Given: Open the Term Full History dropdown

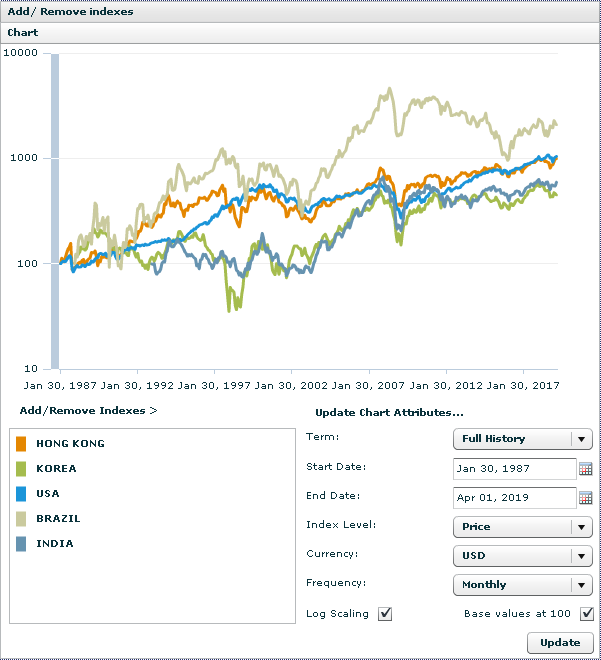Looking at the screenshot, I should pos(522,439).
